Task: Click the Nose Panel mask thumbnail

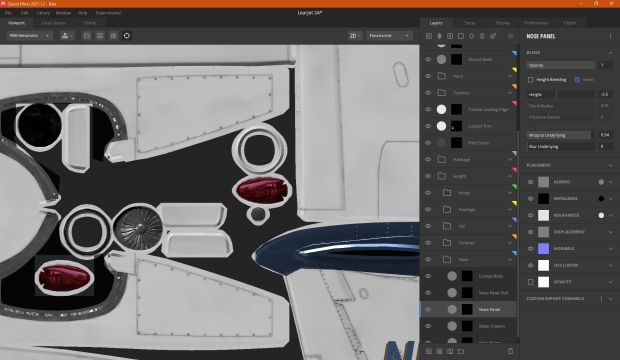Action: 467,309
